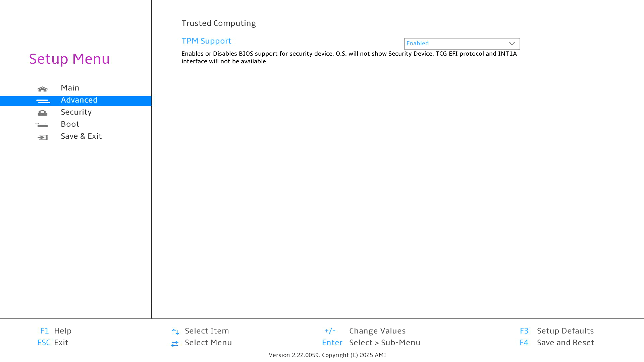Select the TPM Support setting label
The height and width of the screenshot is (362, 644).
coord(206,41)
